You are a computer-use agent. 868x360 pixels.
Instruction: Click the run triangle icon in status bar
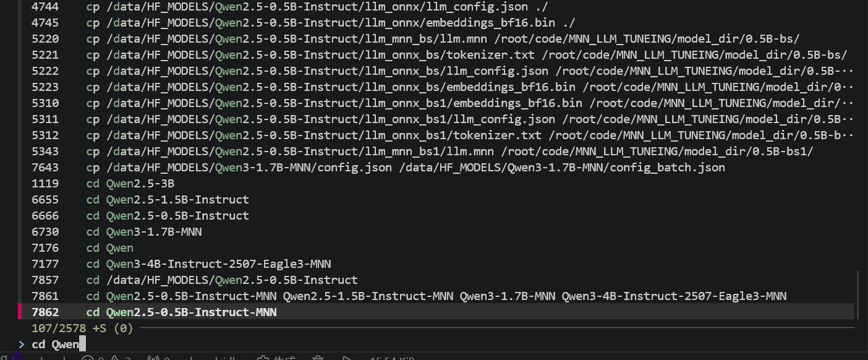pos(347,358)
